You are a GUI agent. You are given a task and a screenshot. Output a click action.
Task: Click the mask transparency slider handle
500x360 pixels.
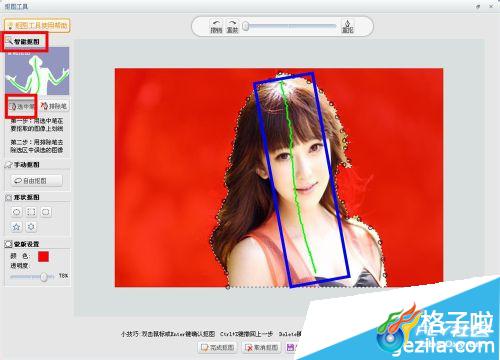44,277
